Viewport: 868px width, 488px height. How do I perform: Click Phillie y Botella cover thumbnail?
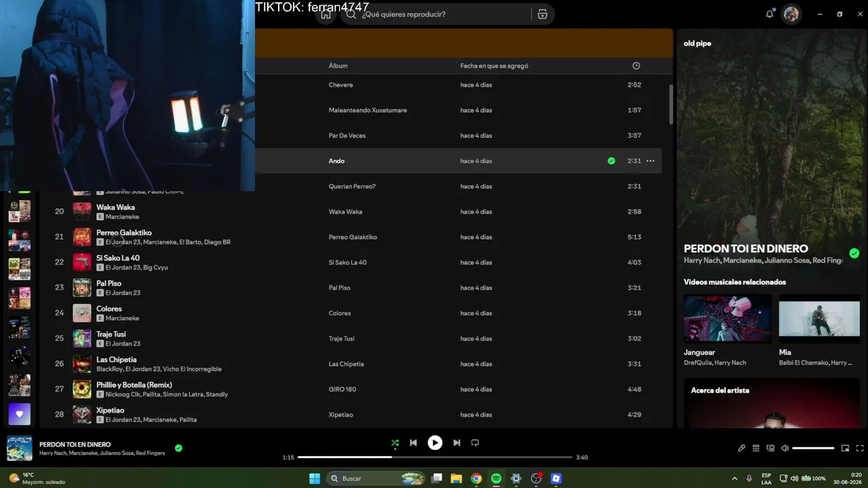(82, 389)
